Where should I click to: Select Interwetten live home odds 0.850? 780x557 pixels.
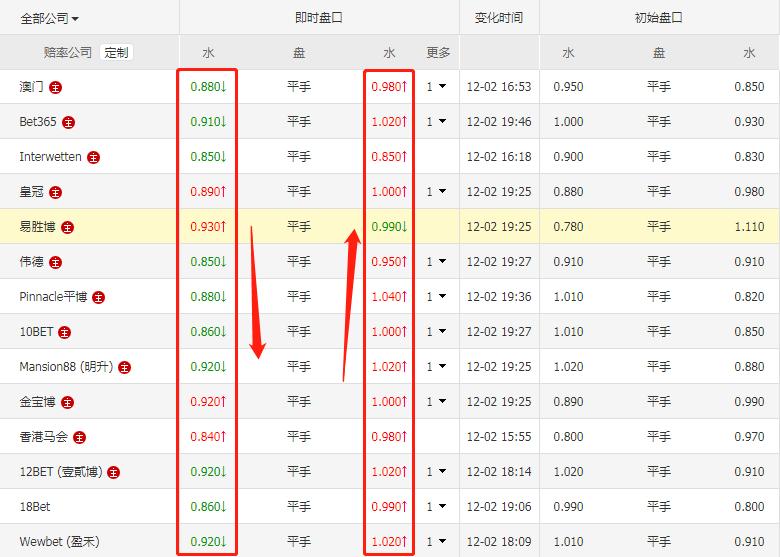208,157
